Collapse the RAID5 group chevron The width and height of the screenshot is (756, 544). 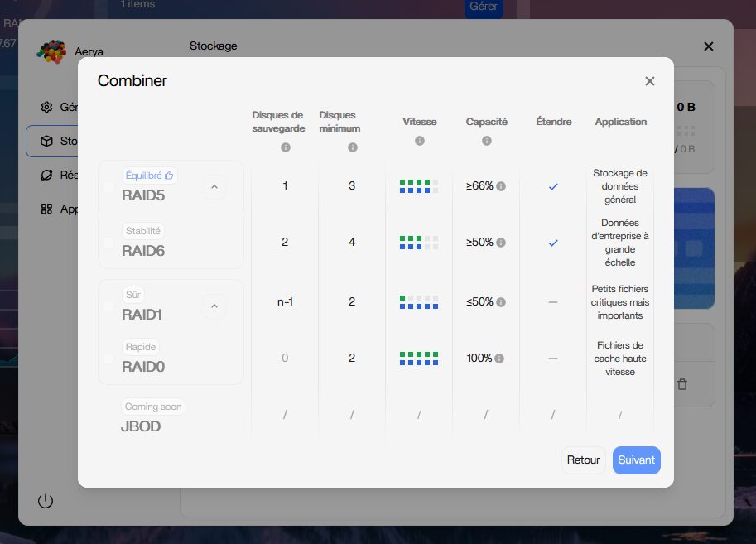click(214, 187)
